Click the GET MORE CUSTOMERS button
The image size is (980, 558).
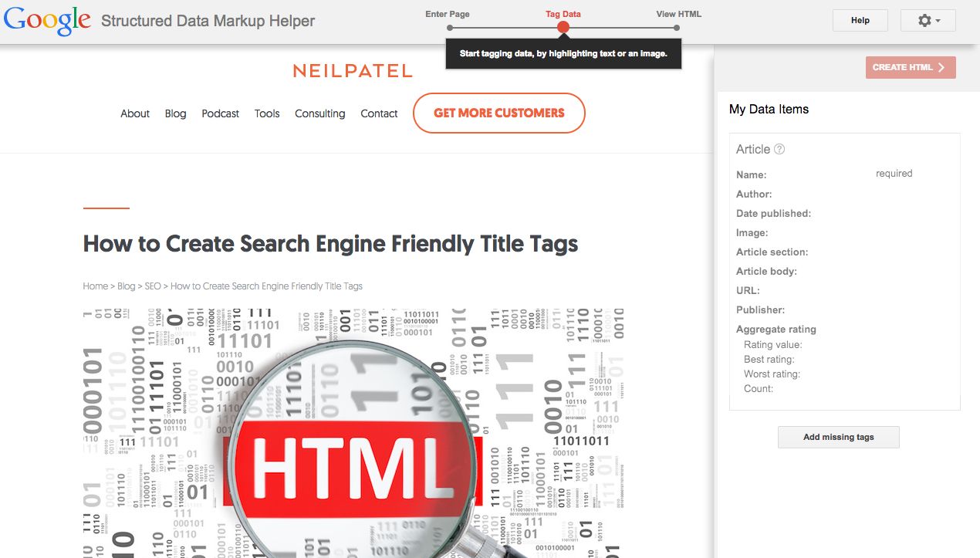498,113
